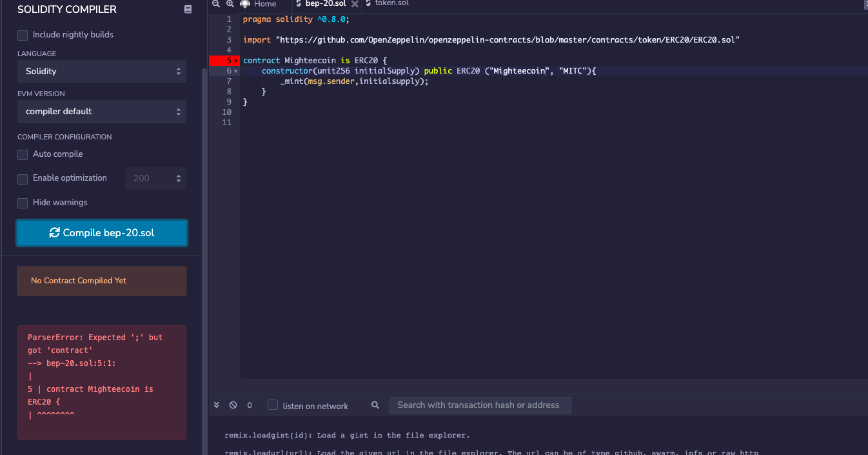
Task: Enable Include nightly builds
Action: (23, 35)
